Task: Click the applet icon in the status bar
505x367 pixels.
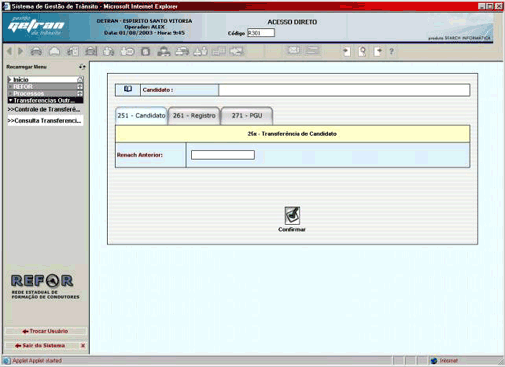Action: click(x=7, y=361)
